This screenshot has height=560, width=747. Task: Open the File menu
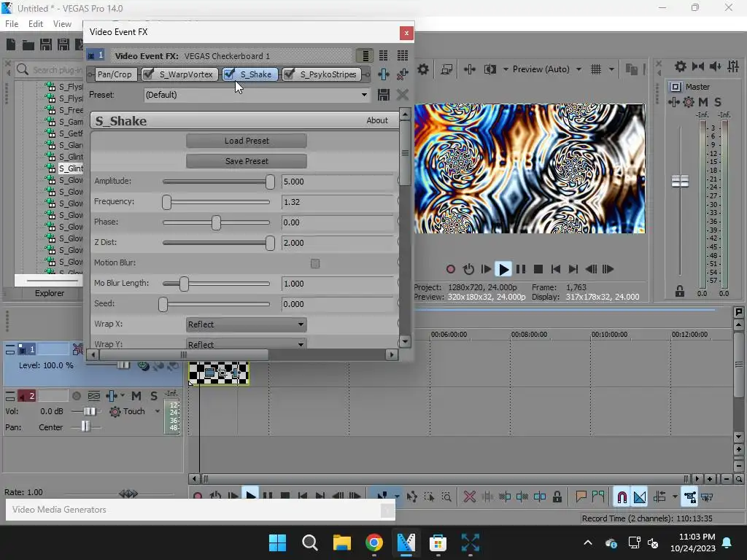[x=12, y=24]
